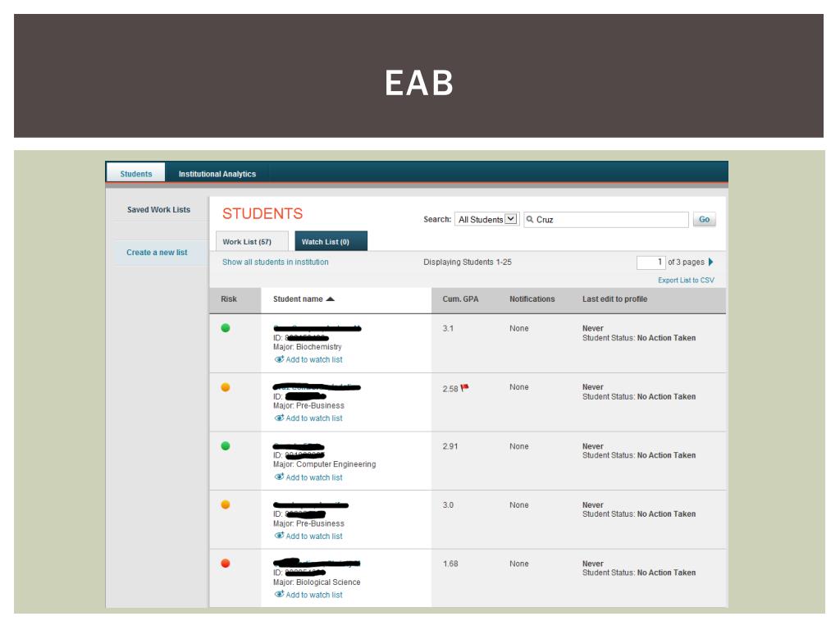Open Saved Work Lists in sidebar

coord(158,209)
